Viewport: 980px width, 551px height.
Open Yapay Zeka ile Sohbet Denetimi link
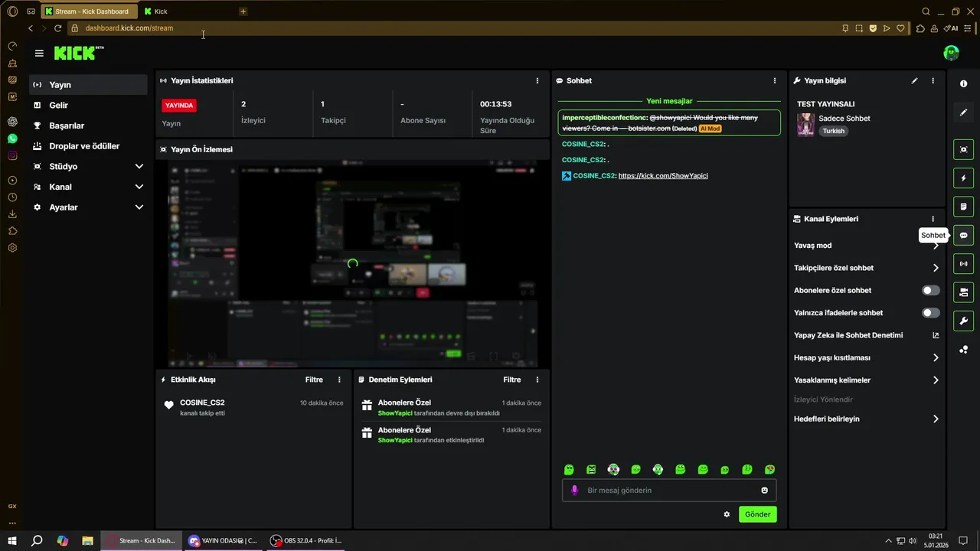tap(866, 335)
